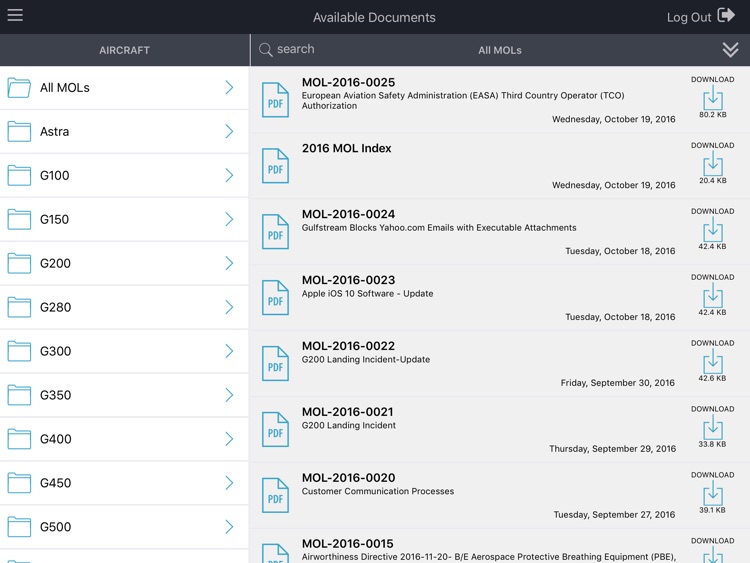Download the 2016 MOL Index

(713, 163)
